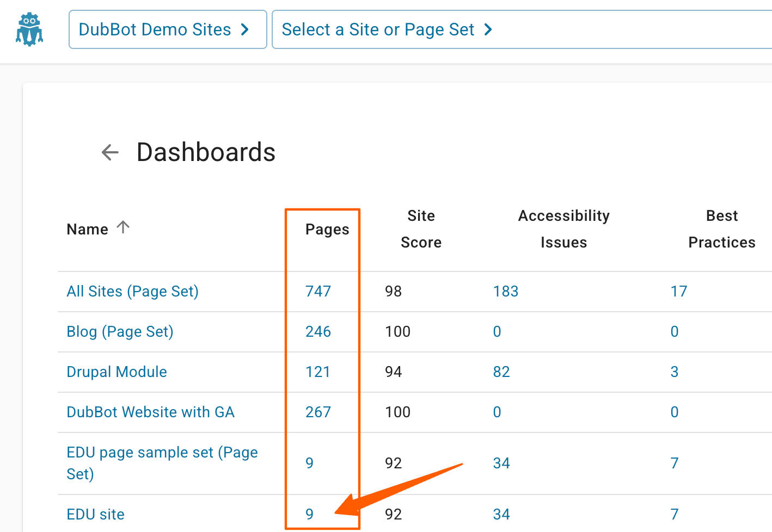Open the DubBot Website with GA dashboard
Screen dimensions: 772x532
click(x=150, y=412)
